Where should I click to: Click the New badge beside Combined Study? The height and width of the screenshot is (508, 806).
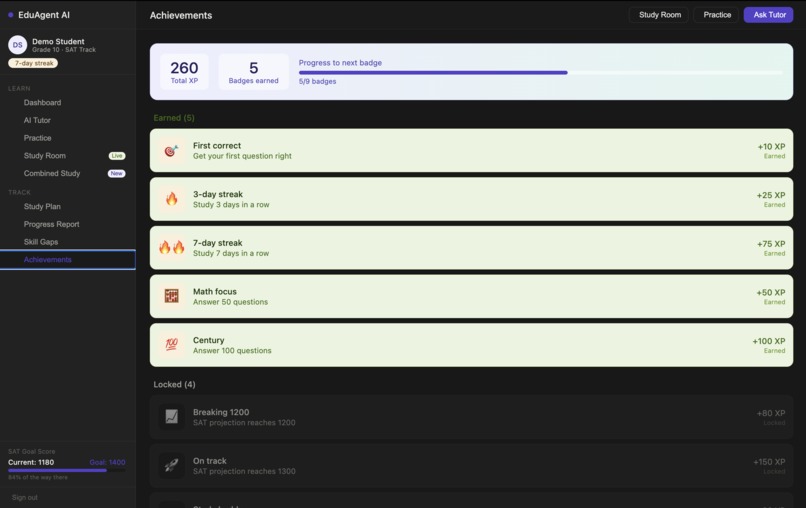click(x=117, y=173)
